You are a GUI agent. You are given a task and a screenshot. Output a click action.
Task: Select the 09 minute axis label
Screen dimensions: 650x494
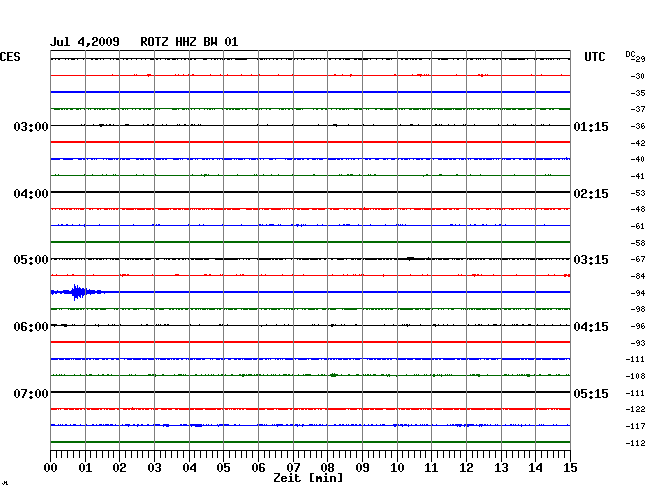(362, 468)
